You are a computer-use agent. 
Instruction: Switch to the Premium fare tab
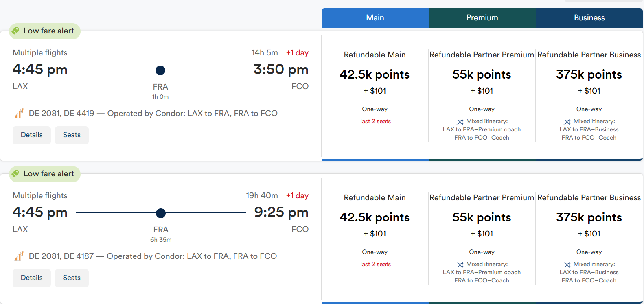[482, 18]
